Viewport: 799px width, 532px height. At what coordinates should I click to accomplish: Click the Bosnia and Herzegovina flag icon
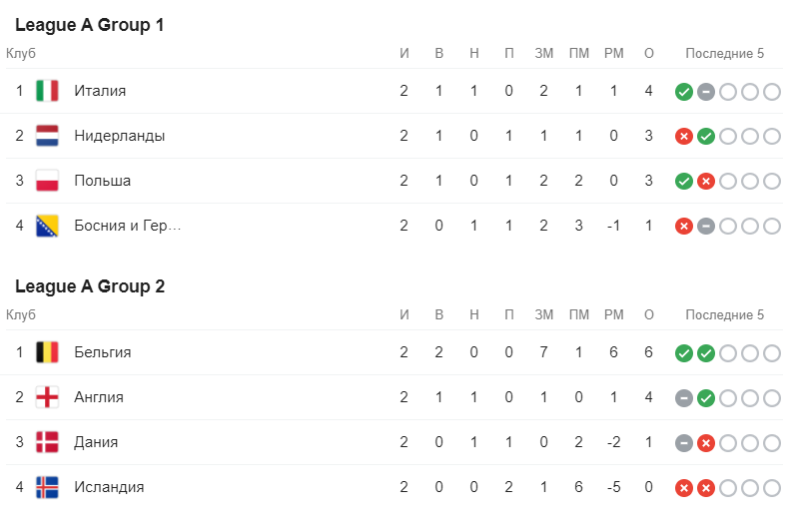point(47,226)
